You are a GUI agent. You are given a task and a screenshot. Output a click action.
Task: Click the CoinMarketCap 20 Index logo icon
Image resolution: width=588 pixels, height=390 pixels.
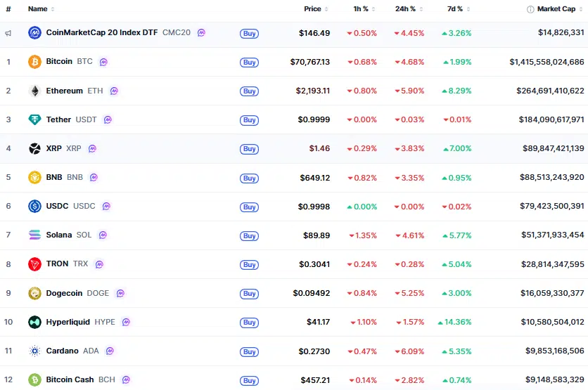click(x=34, y=33)
